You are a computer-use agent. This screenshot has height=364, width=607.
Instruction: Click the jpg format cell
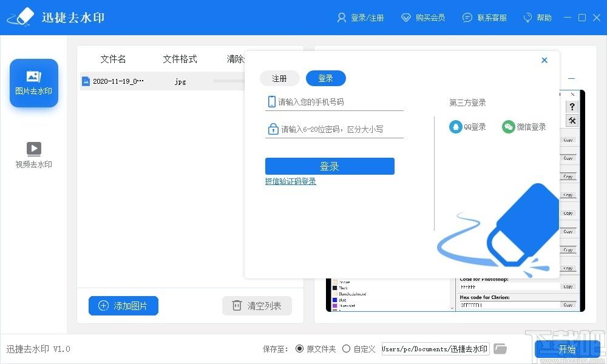180,81
